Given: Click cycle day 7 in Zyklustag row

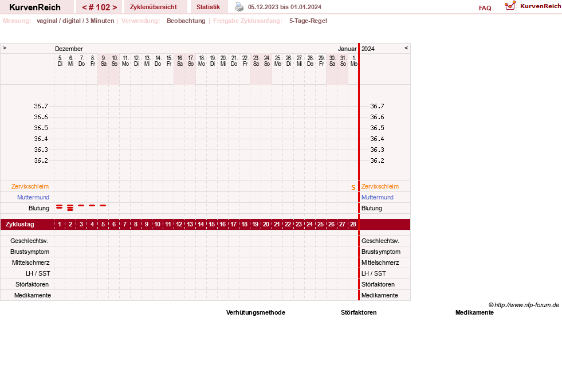Looking at the screenshot, I should [x=125, y=225].
